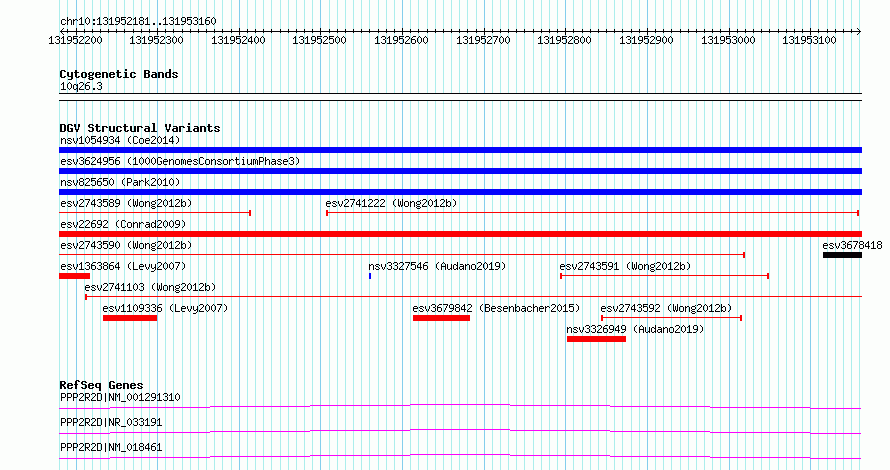Click the esv2741222 (Wong2012b) variant line

click(x=593, y=213)
